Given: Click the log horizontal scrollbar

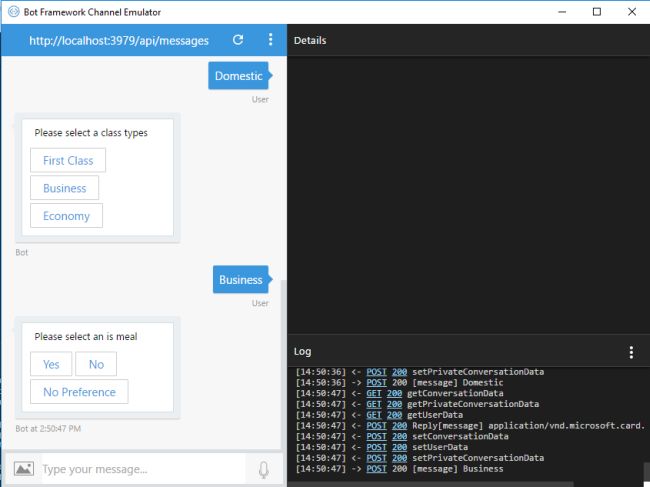Looking at the screenshot, I should pyautogui.click(x=430, y=484).
